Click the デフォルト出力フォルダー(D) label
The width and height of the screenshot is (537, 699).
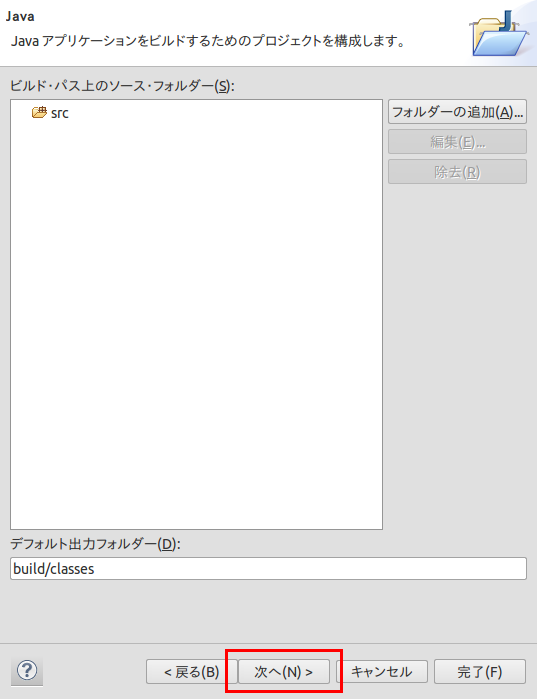[95, 543]
